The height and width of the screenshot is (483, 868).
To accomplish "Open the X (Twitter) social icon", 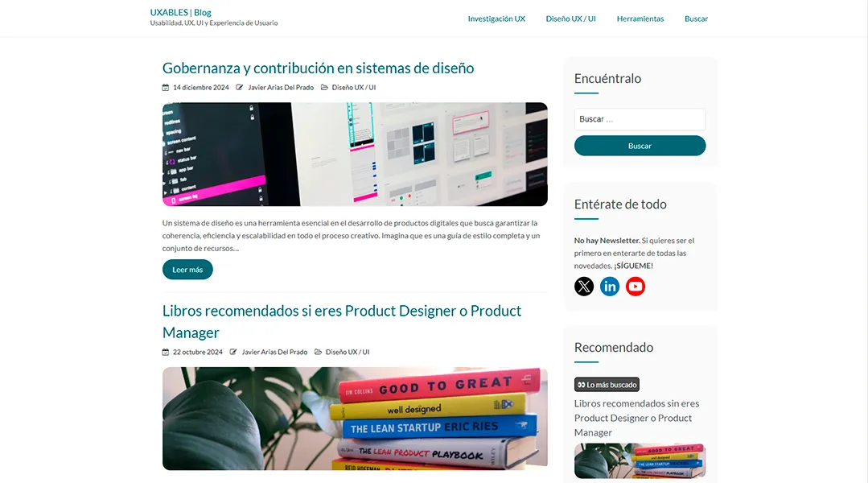I will point(583,287).
